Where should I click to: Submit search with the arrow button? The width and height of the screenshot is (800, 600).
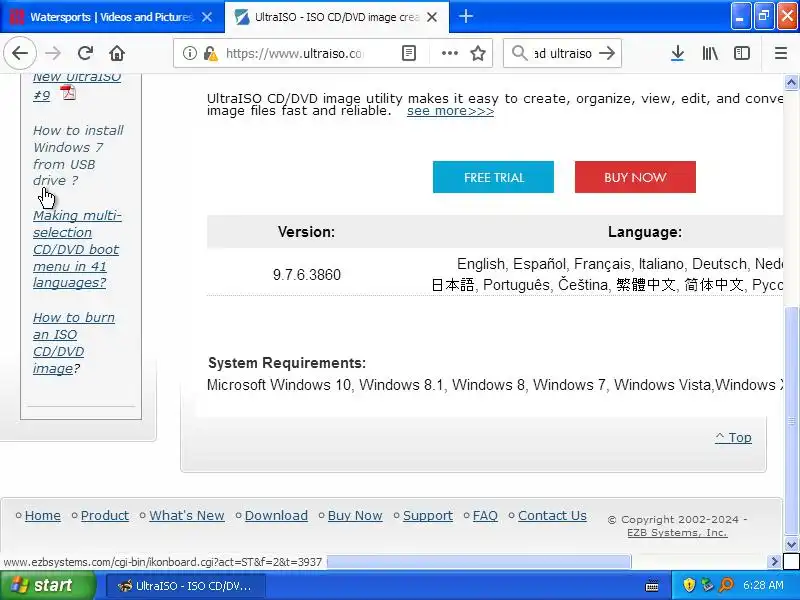[x=607, y=53]
